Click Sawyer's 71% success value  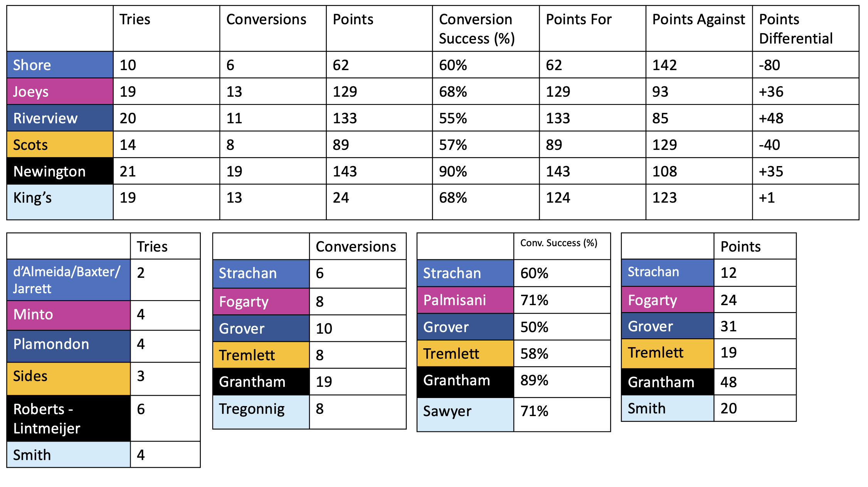[562, 415]
